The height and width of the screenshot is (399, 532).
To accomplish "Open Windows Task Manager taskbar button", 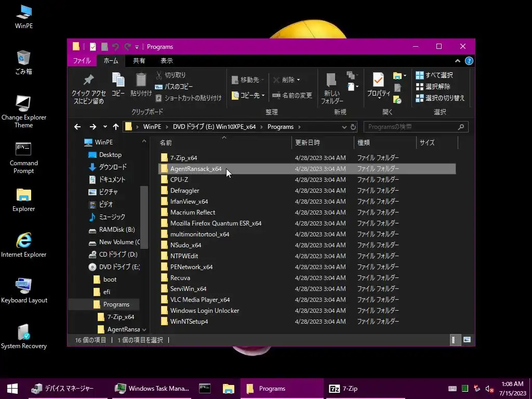I will pyautogui.click(x=152, y=389).
